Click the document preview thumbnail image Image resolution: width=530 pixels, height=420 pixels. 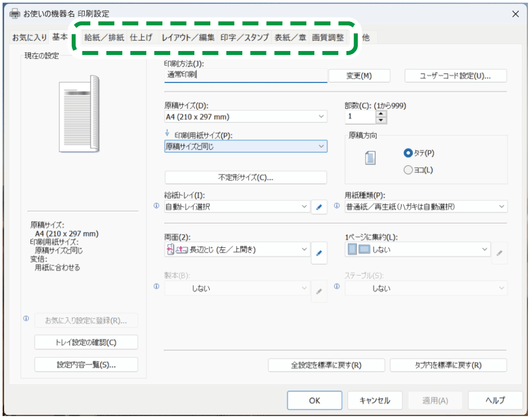coord(79,114)
